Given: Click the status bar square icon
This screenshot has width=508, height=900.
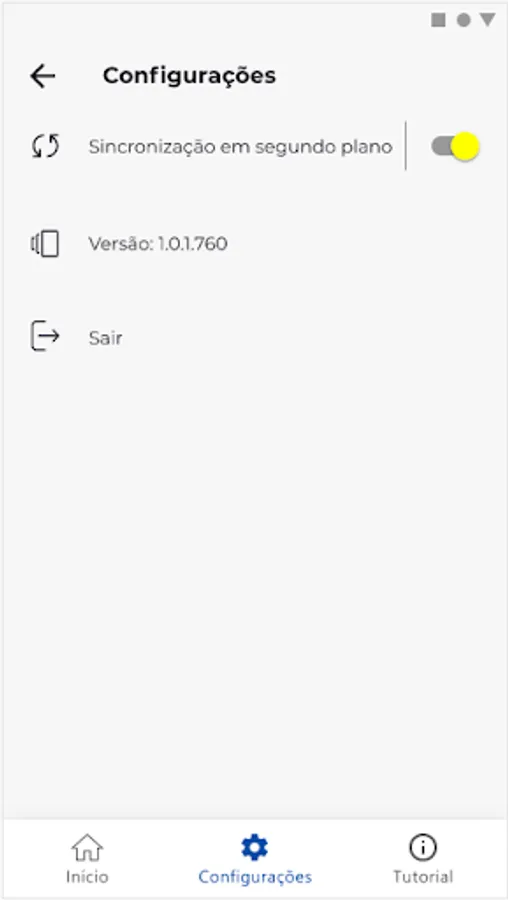Looking at the screenshot, I should click(439, 21).
